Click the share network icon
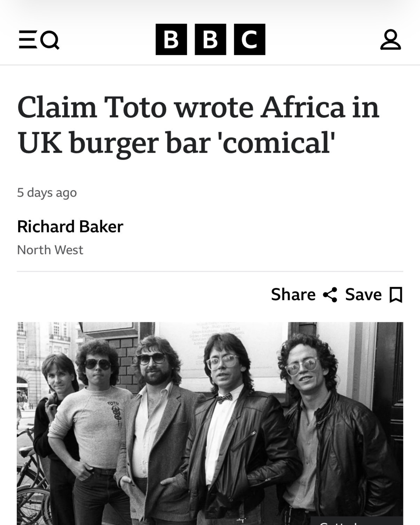Viewport: 420px width, 525px height. (x=330, y=295)
